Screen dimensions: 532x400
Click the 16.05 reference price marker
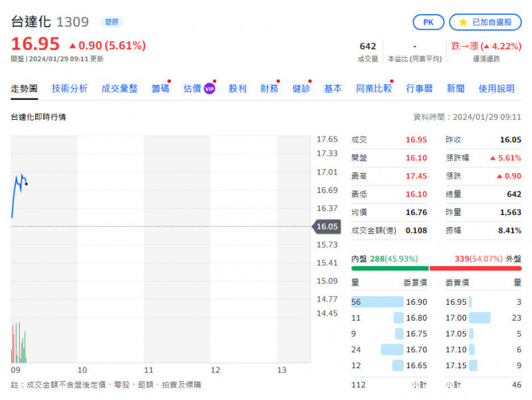click(327, 226)
